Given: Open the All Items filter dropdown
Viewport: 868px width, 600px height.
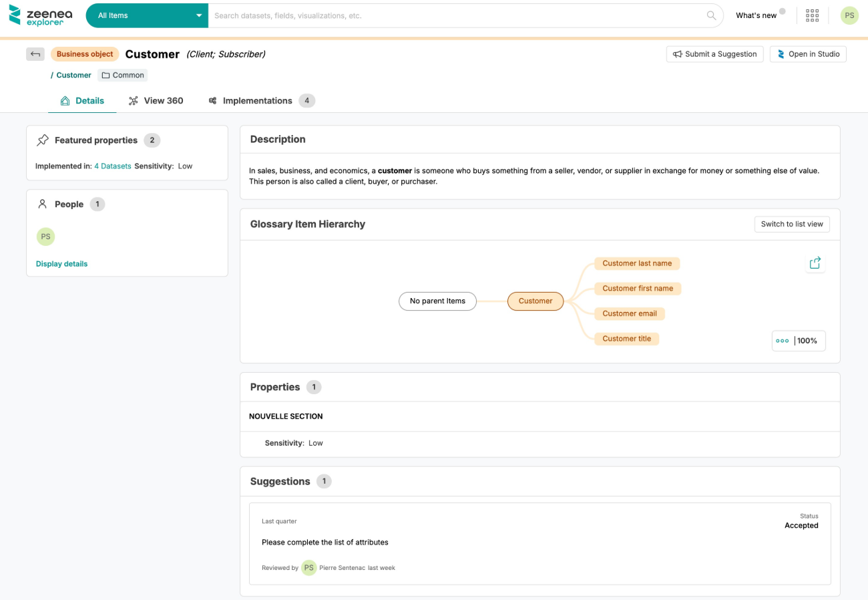Looking at the screenshot, I should click(147, 15).
